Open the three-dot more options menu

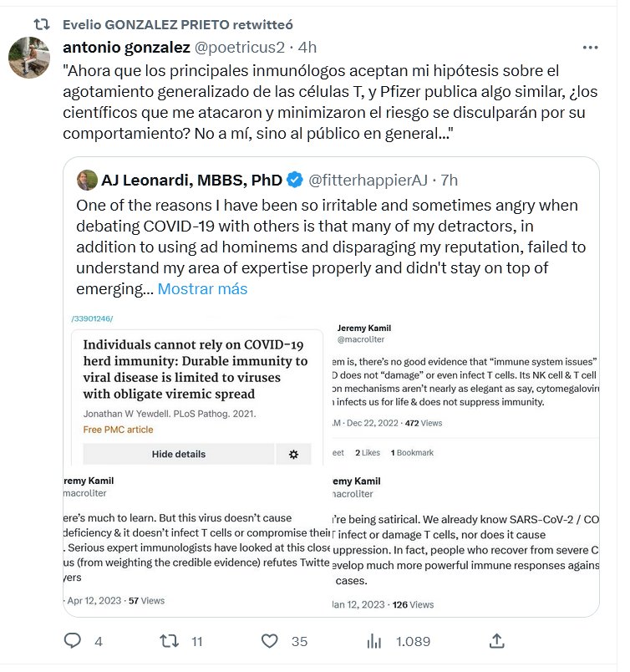tap(590, 47)
